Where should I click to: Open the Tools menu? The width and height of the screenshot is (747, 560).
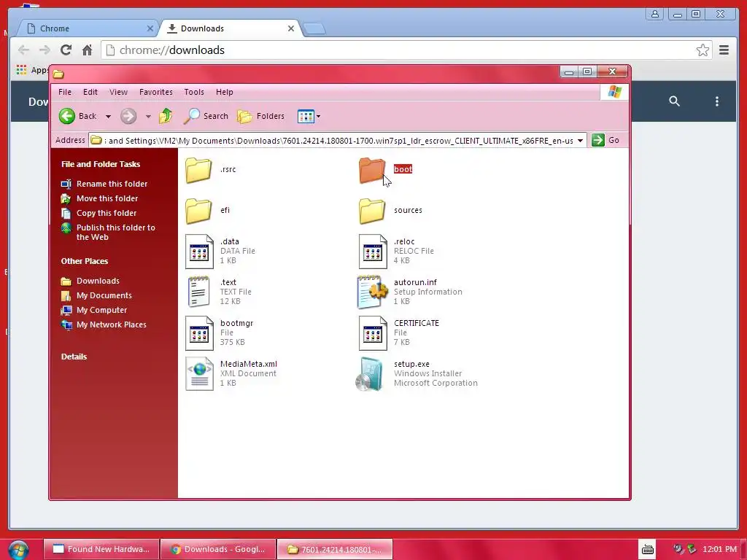[x=194, y=92]
